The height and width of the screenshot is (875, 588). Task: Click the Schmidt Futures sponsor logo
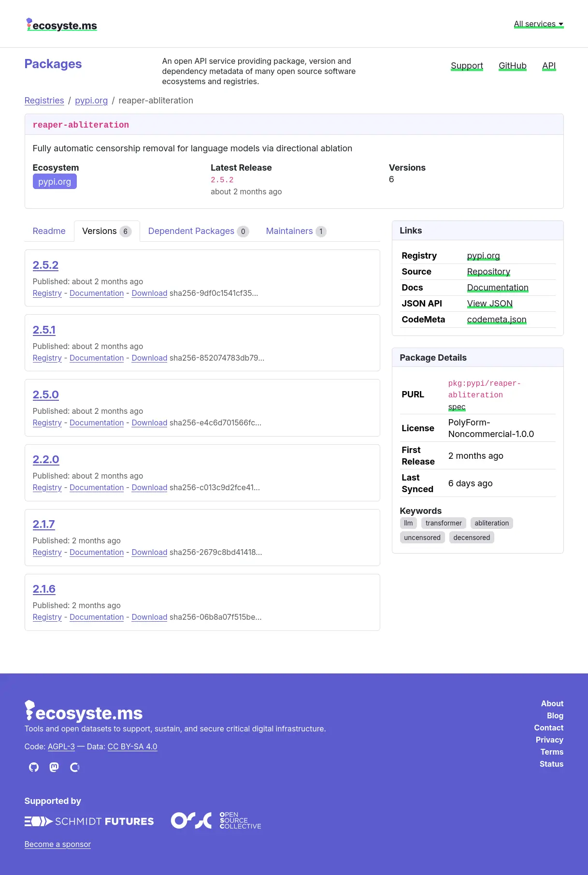(89, 821)
